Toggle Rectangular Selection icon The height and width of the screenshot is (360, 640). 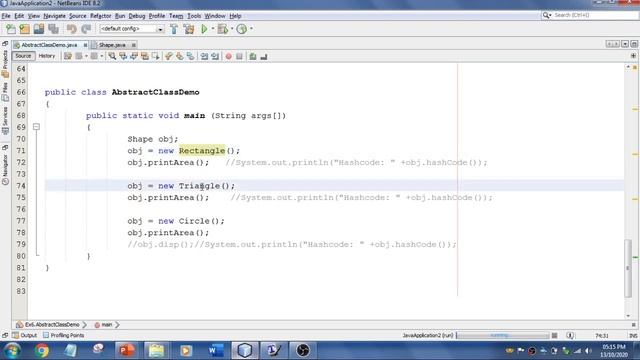point(156,56)
